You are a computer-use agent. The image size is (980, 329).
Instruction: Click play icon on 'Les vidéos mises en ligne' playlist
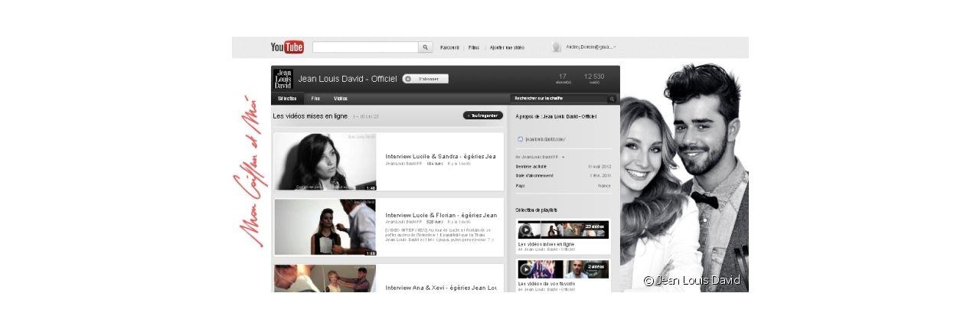[525, 230]
